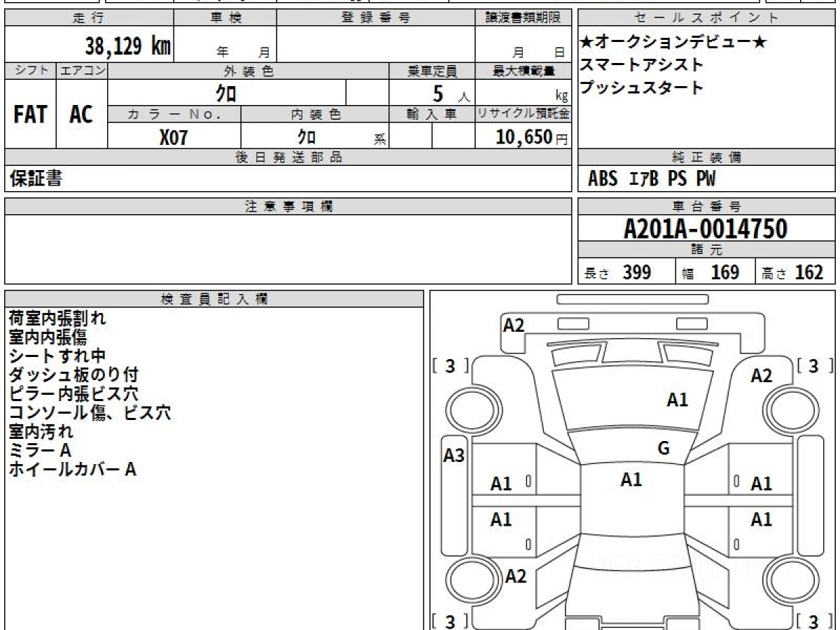The width and height of the screenshot is (840, 630).
Task: Select the 登録番号 header
Action: coord(376,18)
